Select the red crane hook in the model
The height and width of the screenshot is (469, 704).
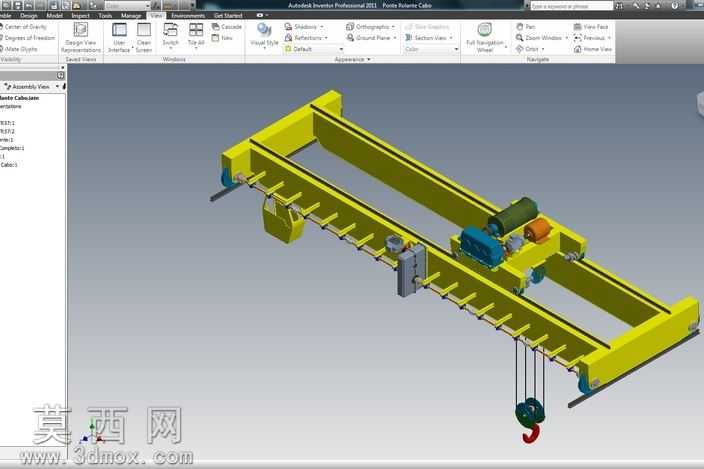tap(531, 434)
